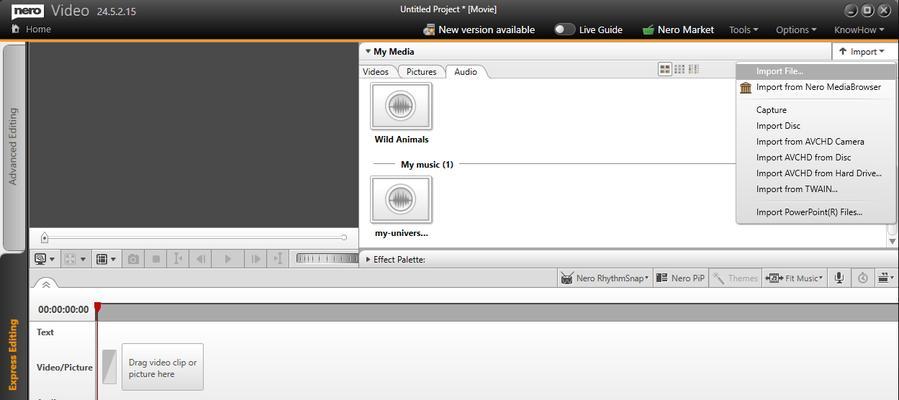The image size is (899, 400).
Task: Choose Import PowerPoint(R) Files...
Action: 815,212
